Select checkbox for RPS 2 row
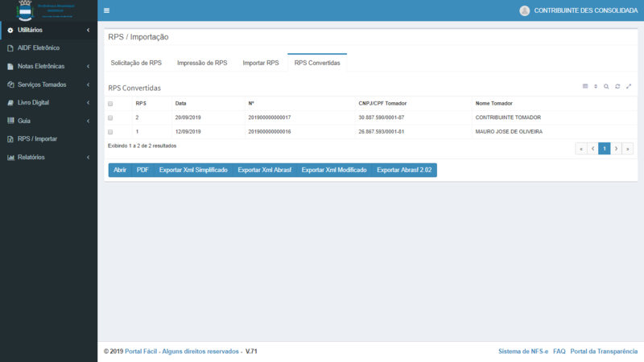The image size is (644, 362). tap(110, 117)
